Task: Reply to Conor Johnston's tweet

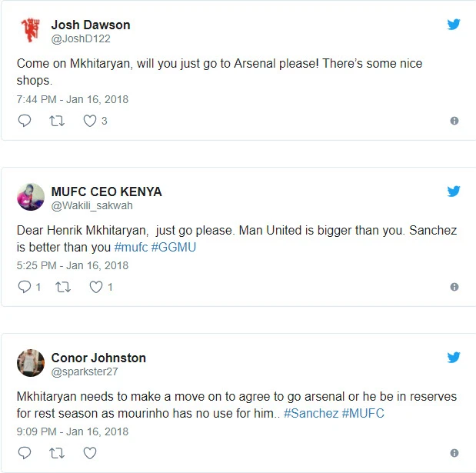Action: coord(24,453)
